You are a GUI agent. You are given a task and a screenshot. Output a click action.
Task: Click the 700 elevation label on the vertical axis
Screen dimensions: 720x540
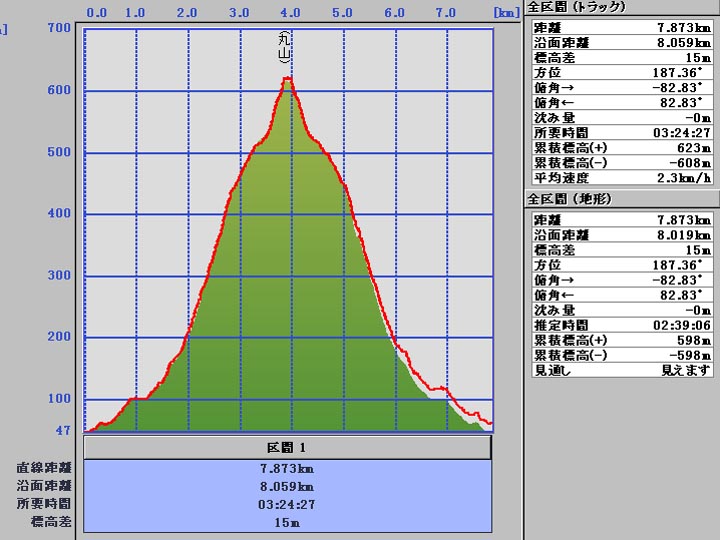click(x=59, y=27)
